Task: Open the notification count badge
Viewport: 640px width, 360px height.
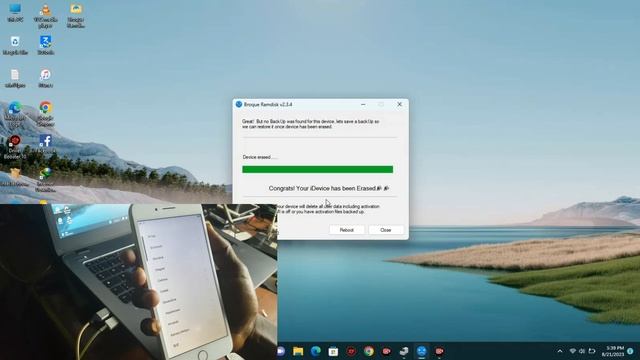Action: pos(631,351)
